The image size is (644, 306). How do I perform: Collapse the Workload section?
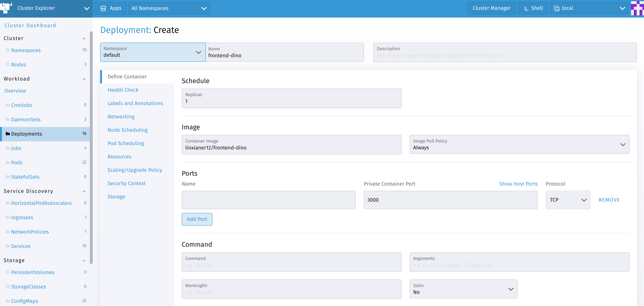pyautogui.click(x=84, y=79)
